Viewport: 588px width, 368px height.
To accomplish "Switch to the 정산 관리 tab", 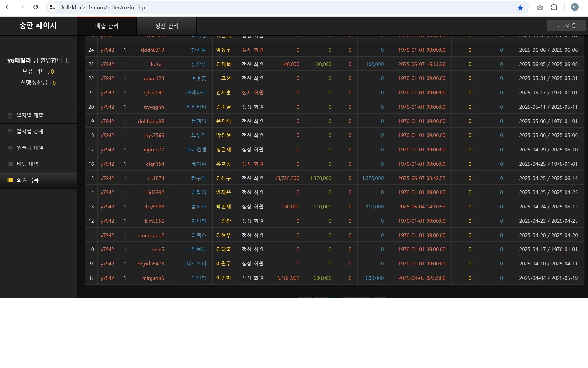I will [x=167, y=26].
